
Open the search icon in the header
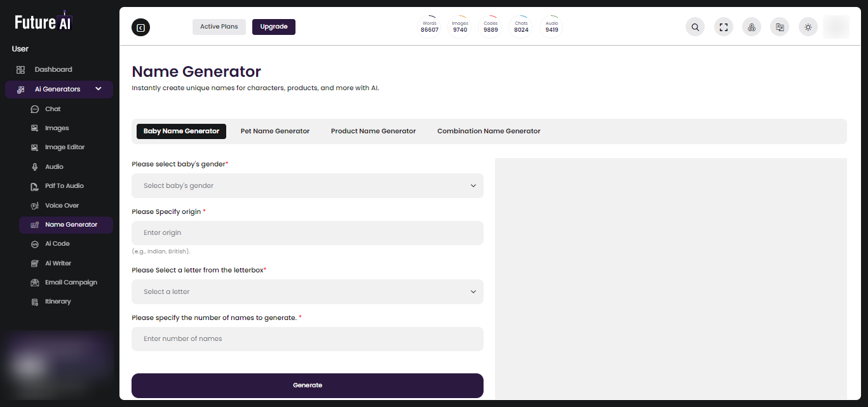[x=695, y=27]
